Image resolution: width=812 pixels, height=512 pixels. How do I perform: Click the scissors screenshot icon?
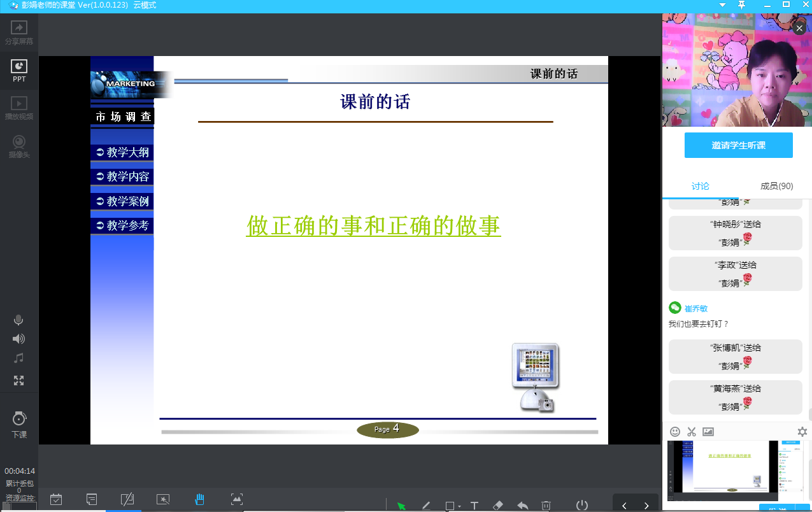click(692, 432)
